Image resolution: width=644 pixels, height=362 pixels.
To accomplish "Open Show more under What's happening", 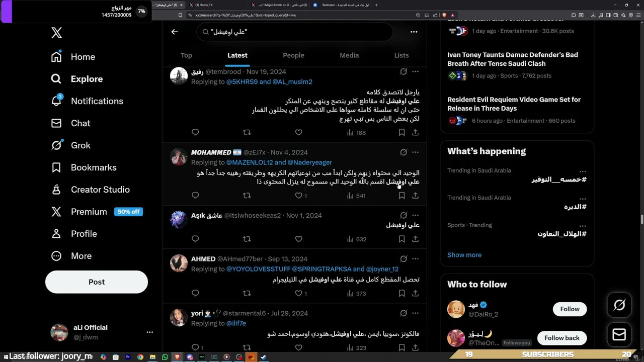I will click(464, 255).
